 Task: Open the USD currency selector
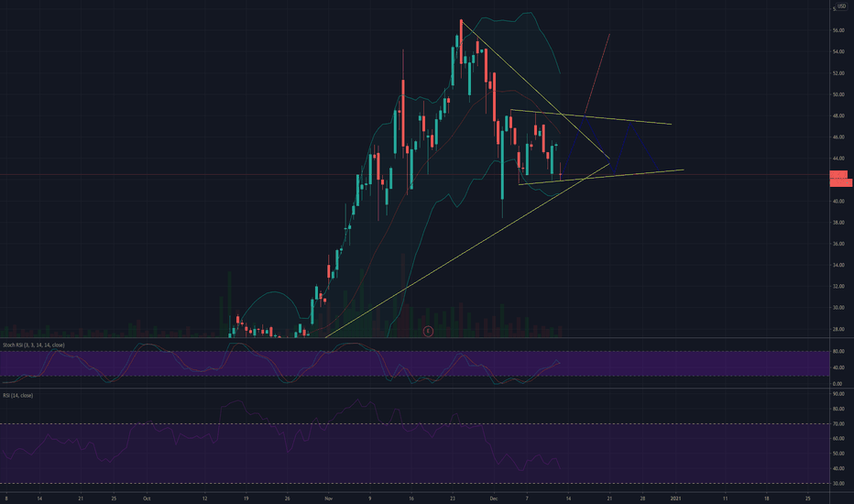point(841,6)
